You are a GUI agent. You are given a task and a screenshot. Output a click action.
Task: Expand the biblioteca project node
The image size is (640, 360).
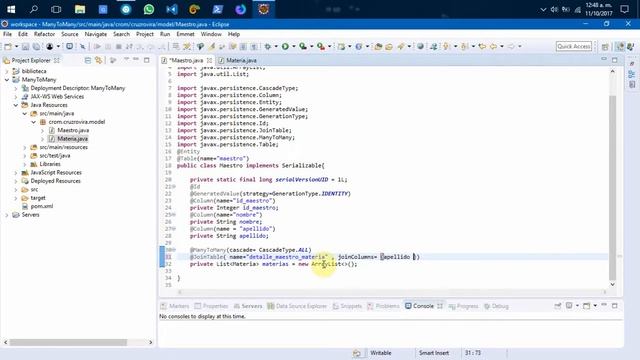(x=7, y=71)
